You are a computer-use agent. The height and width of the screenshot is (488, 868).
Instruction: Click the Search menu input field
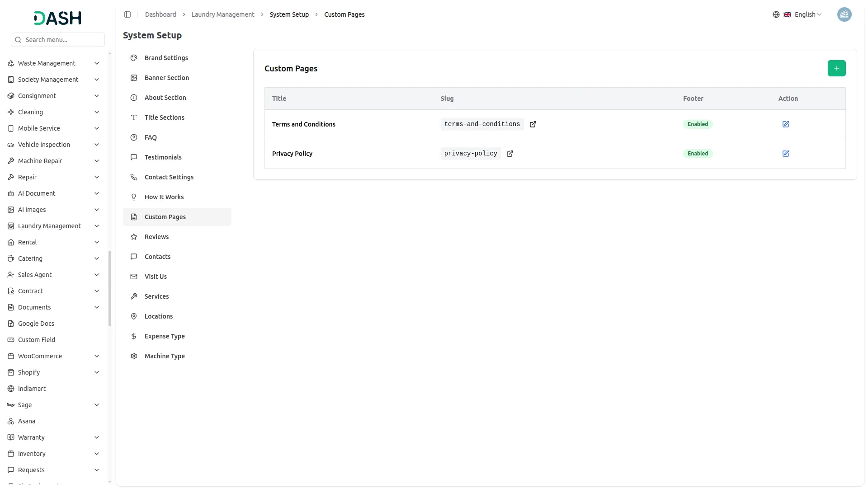57,40
